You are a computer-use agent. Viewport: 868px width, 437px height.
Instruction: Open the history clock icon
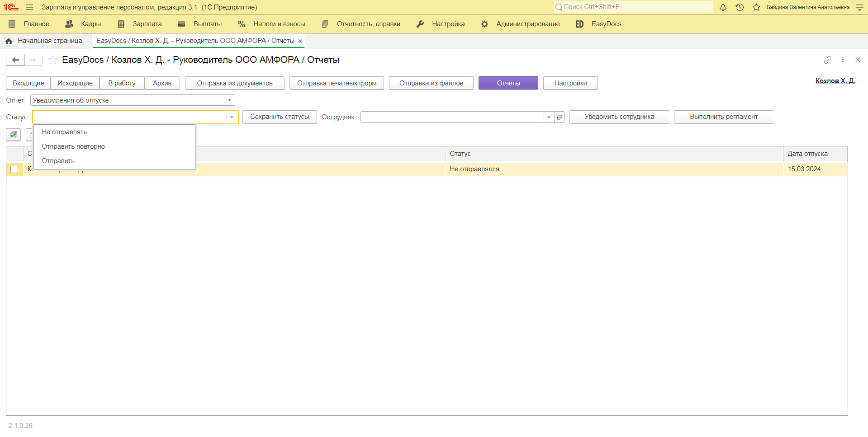(x=740, y=7)
